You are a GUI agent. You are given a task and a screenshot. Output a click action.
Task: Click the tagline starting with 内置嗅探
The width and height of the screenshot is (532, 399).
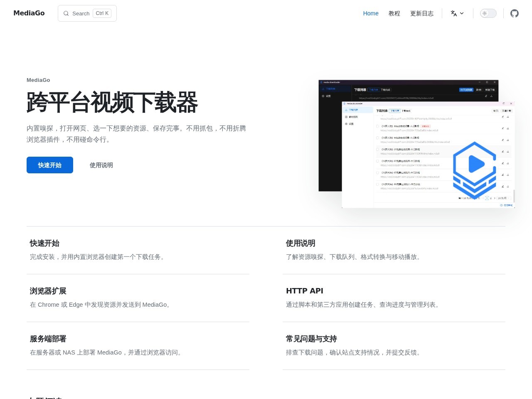pos(136,134)
